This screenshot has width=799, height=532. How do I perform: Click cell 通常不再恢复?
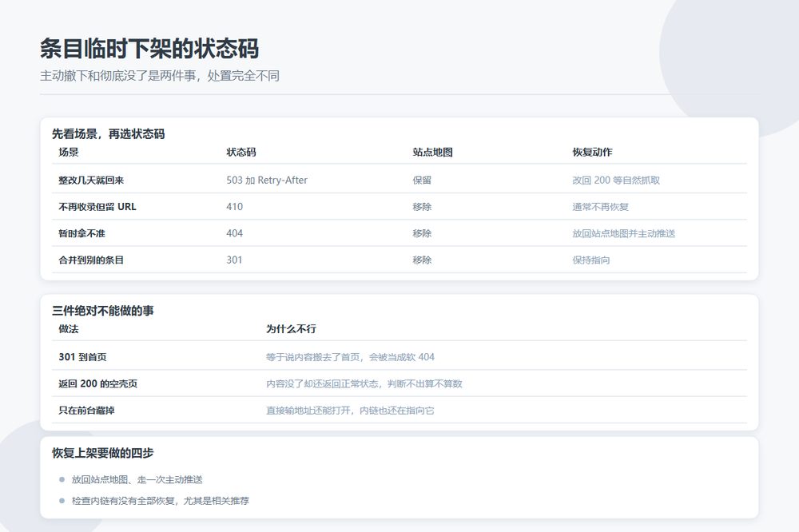click(x=600, y=206)
